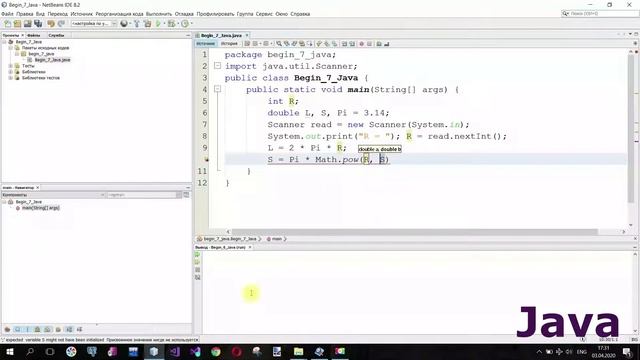
Task: Click the error hint bulb on line 10
Action: pyautogui.click(x=206, y=160)
